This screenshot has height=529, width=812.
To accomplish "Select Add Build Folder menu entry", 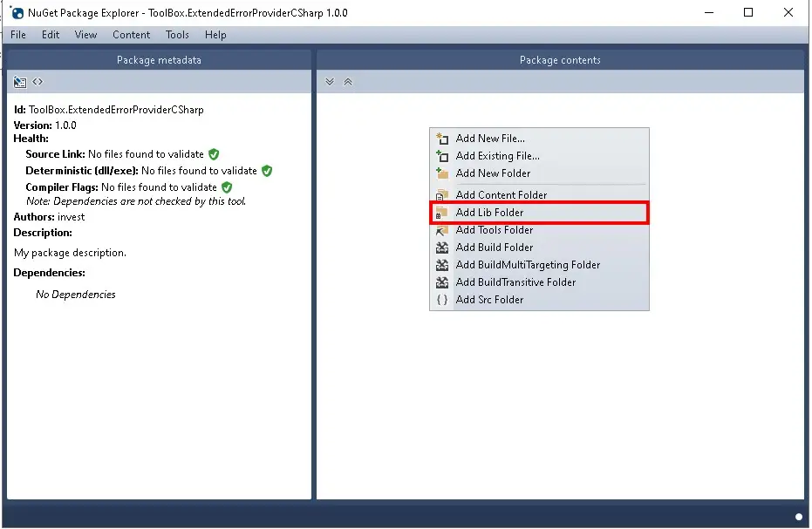I will [539, 248].
